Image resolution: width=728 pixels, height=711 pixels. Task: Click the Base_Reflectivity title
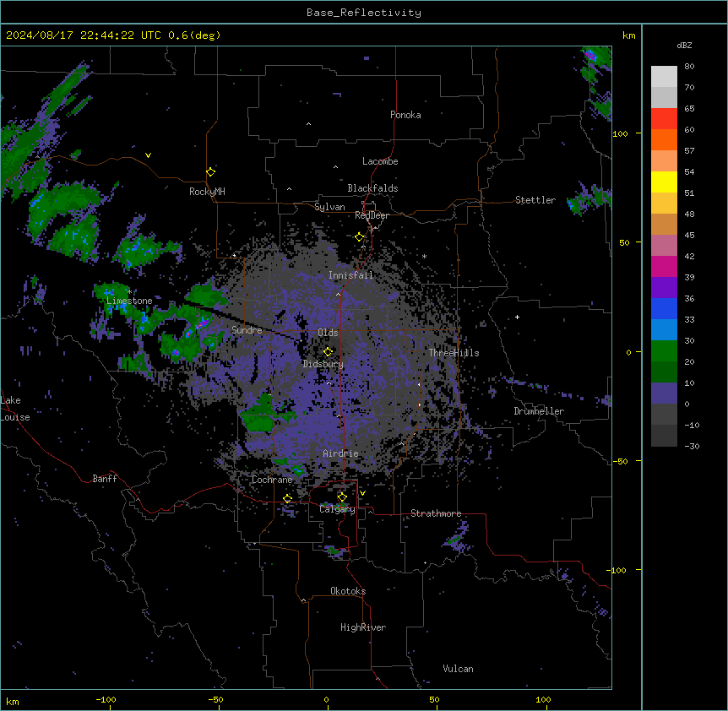pos(364,13)
